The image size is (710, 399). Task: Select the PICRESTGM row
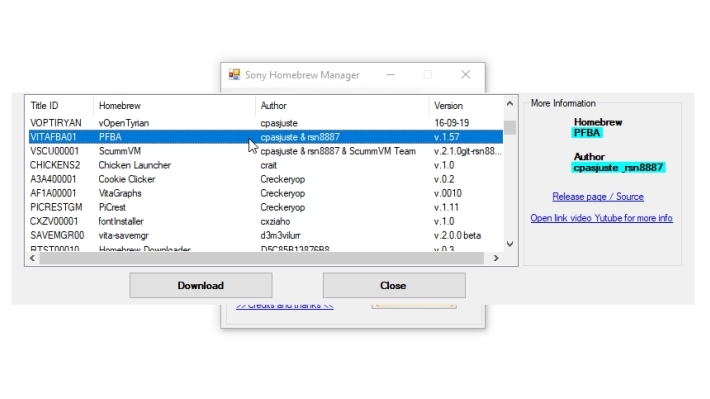click(266, 207)
